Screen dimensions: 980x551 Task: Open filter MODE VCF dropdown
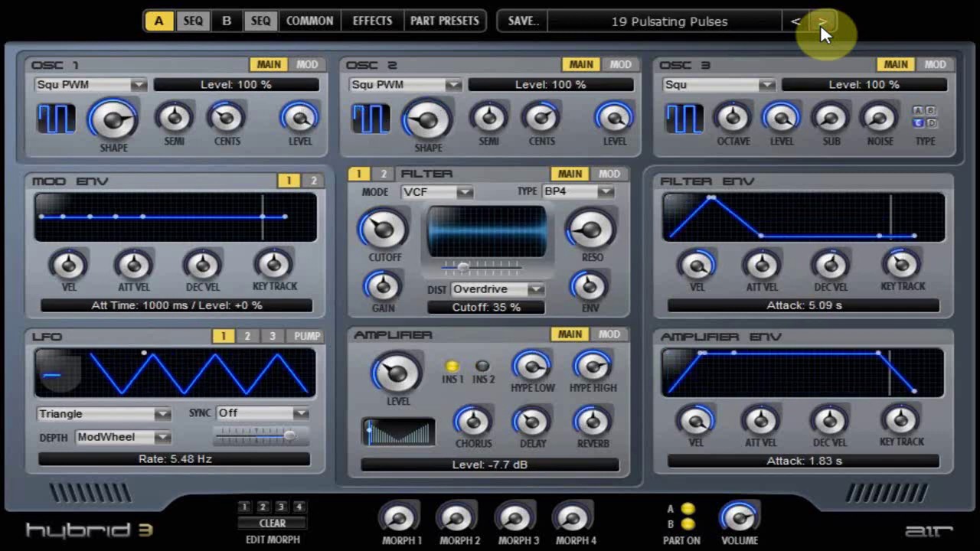pos(436,192)
